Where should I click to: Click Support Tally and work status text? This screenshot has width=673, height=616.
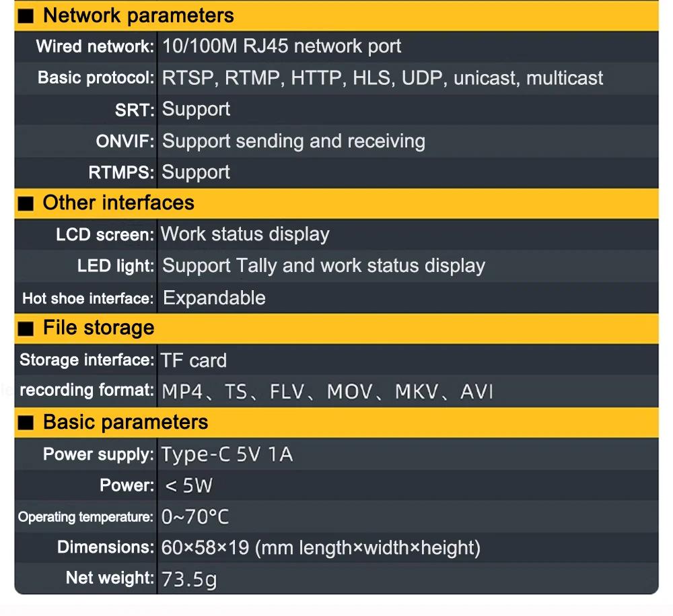pos(324,266)
